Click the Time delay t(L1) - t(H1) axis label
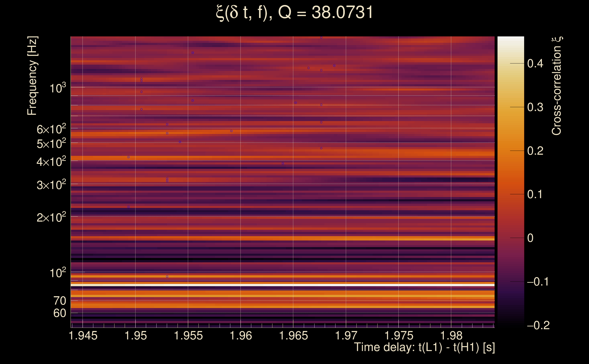589x364 pixels. (x=424, y=347)
